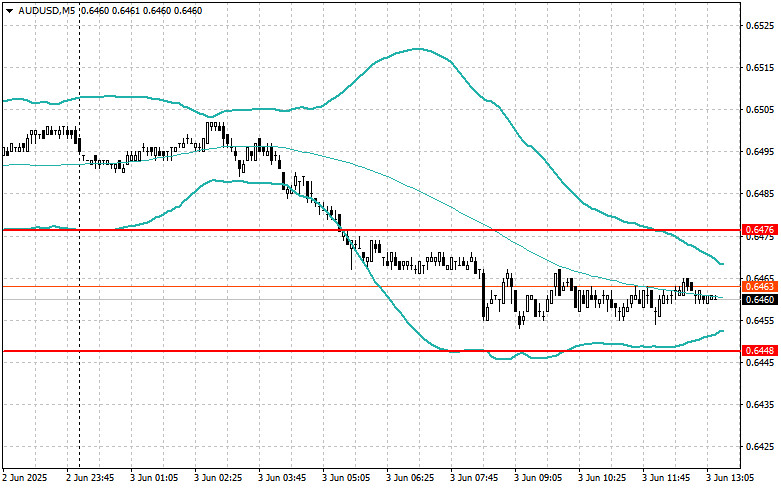Select the 0.6505 price scale value
The height and width of the screenshot is (489, 781).
click(760, 110)
